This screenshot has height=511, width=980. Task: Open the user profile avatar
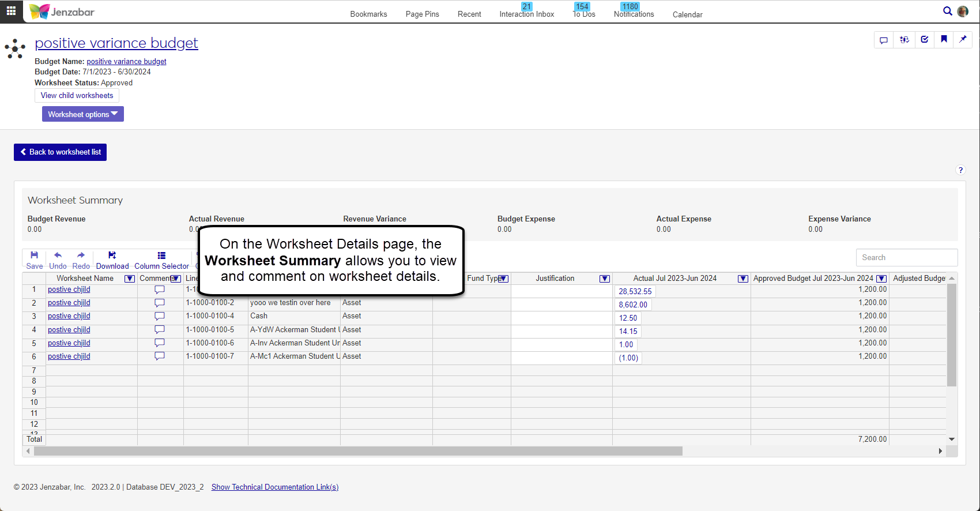point(963,12)
